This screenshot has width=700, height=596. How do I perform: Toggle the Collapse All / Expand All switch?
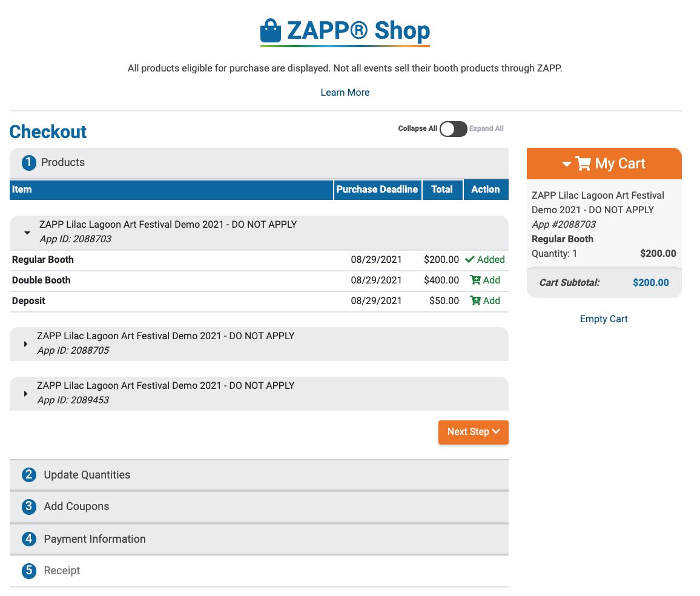click(x=453, y=128)
